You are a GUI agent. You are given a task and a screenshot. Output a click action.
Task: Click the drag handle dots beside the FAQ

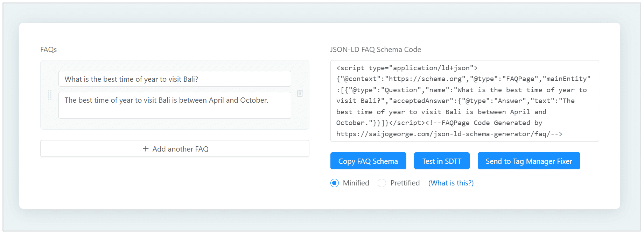click(50, 95)
